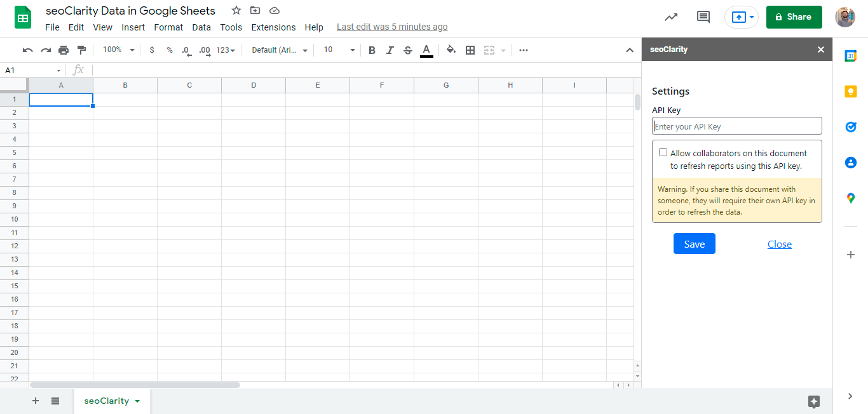Toggle italic formatting
Screen dimensions: 868x414
pyautogui.click(x=390, y=50)
